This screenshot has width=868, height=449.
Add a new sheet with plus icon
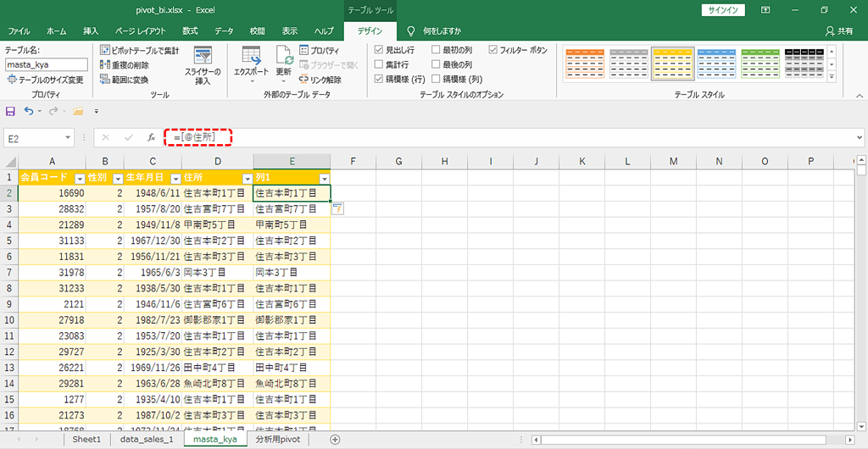(335, 439)
